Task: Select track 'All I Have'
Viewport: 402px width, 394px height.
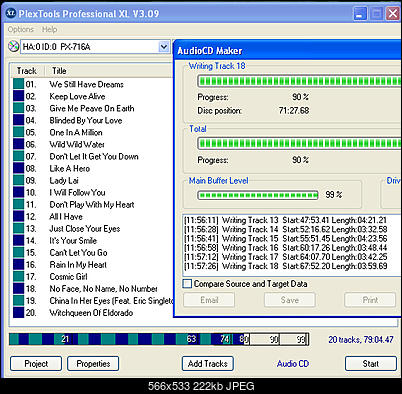Action: pos(66,217)
